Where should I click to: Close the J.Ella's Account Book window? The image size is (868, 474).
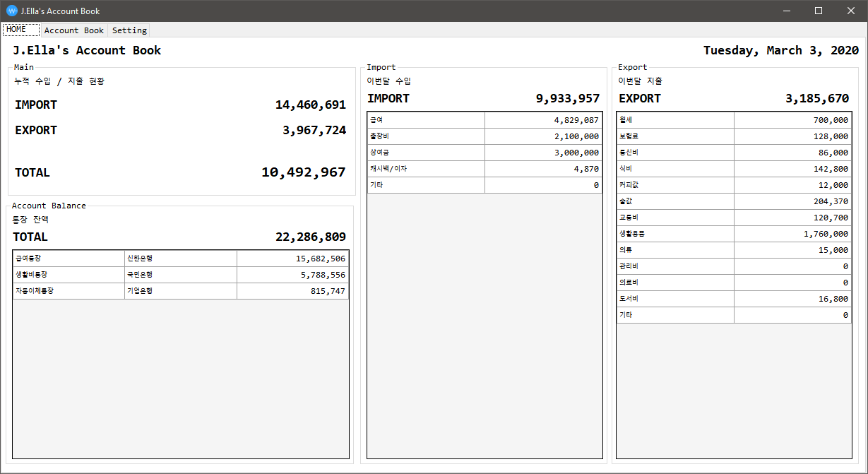(x=851, y=11)
